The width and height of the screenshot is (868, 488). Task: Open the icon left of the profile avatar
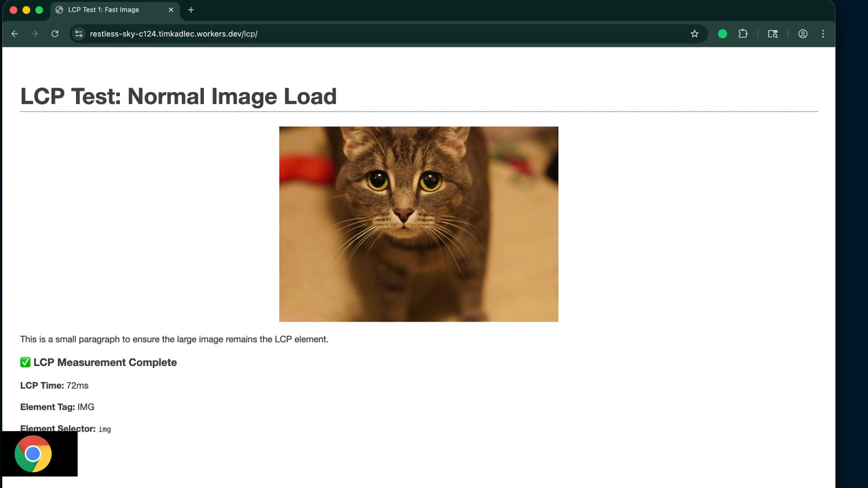[x=773, y=34]
